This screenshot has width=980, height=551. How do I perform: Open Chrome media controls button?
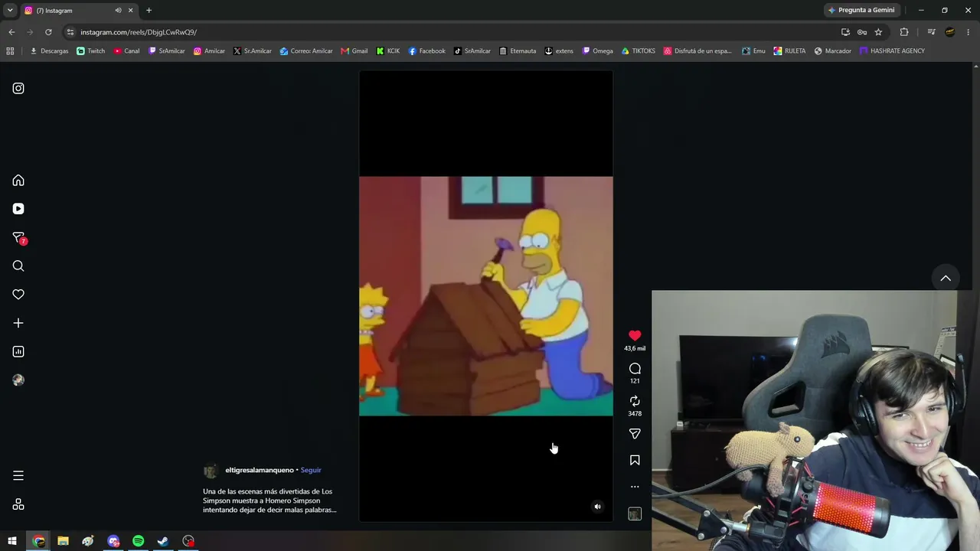pos(931,32)
